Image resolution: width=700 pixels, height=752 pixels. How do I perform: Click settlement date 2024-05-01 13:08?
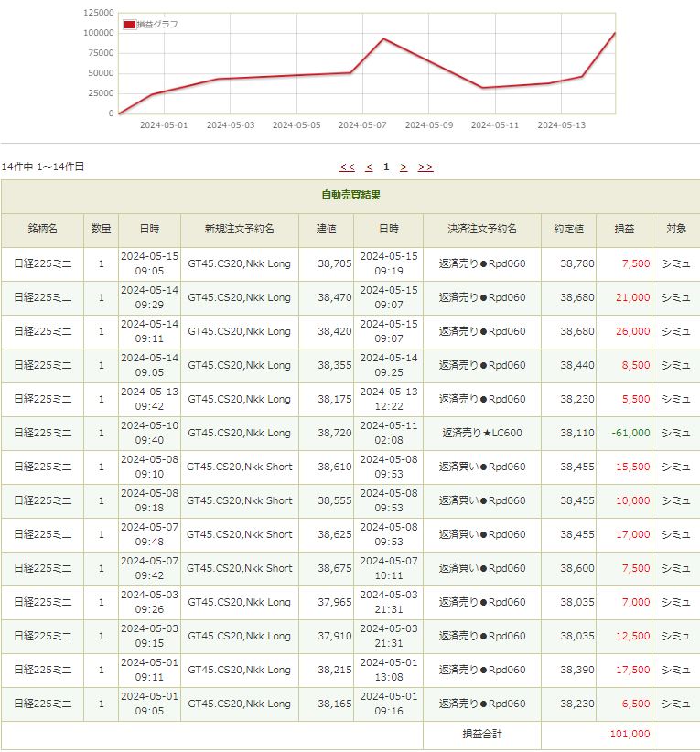(x=389, y=670)
